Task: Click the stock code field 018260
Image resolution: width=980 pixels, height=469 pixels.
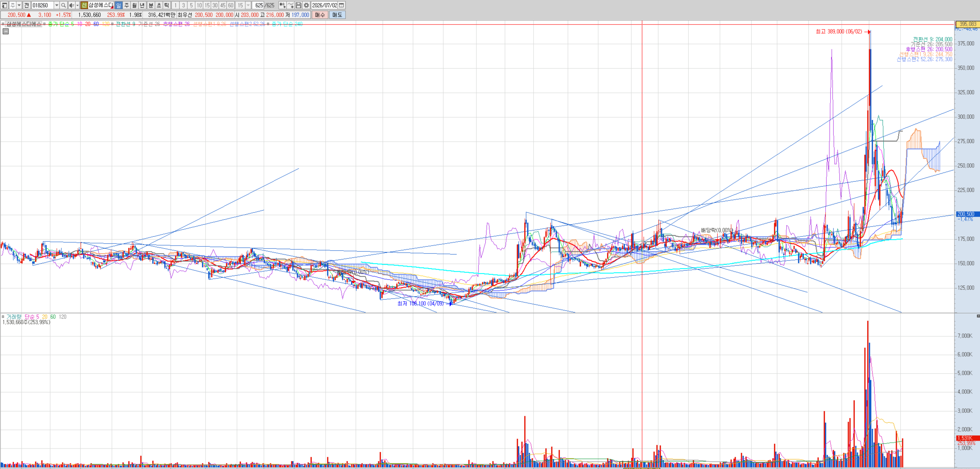Action: pos(43,5)
